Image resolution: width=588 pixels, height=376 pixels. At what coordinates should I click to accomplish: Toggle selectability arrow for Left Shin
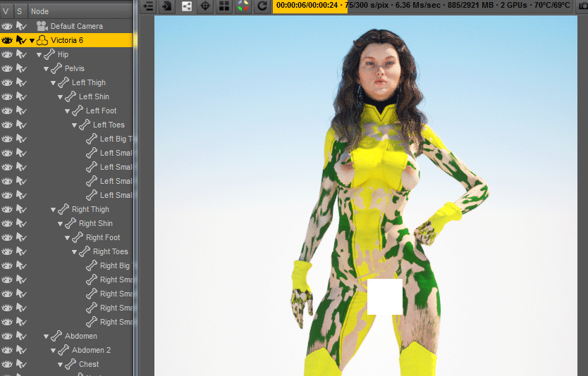(x=21, y=96)
